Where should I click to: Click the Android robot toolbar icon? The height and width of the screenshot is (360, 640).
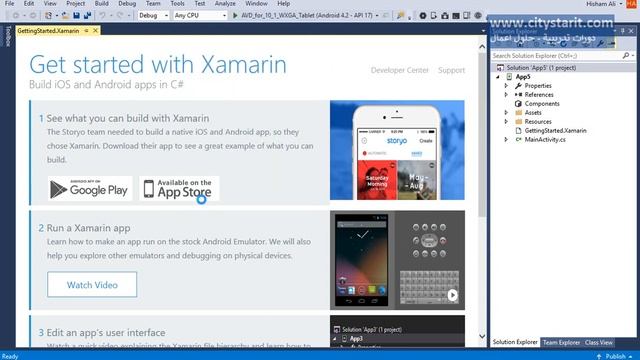tap(445, 16)
